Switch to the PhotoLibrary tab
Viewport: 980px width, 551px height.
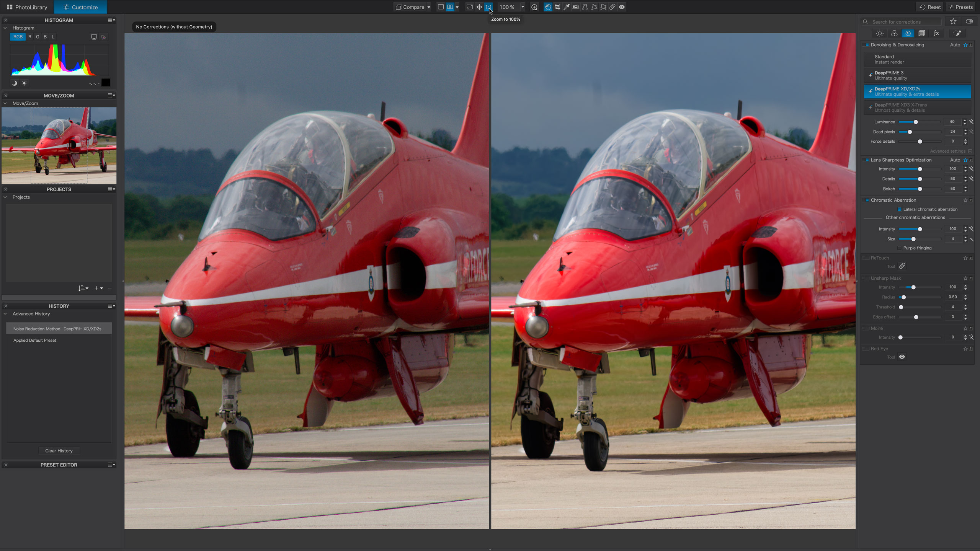tap(27, 7)
